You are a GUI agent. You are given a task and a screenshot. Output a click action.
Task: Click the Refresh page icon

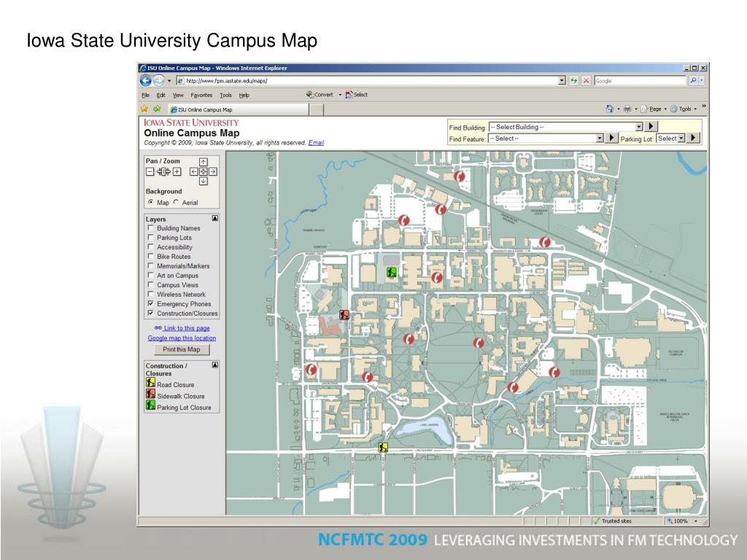tap(574, 81)
